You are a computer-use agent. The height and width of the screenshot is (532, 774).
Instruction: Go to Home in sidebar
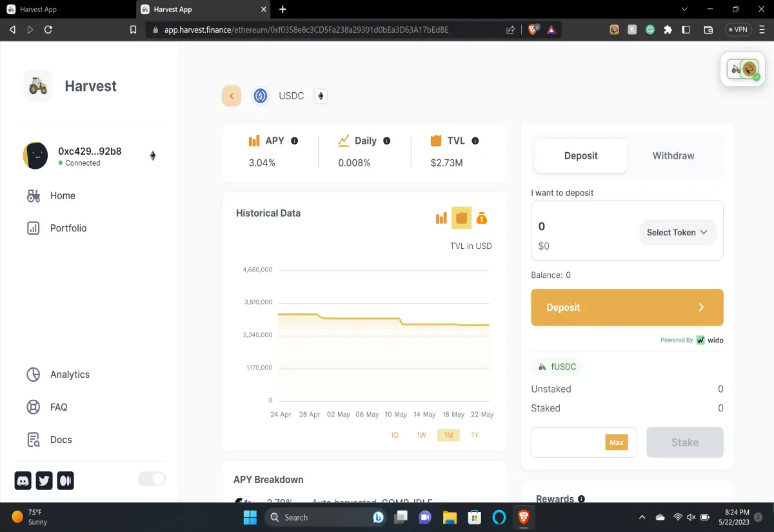coord(51,195)
